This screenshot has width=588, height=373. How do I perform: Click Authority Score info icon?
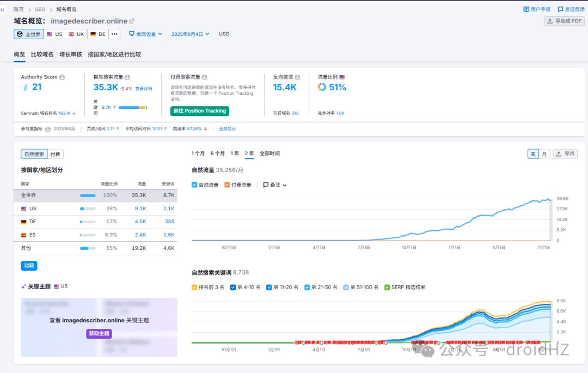[62, 77]
